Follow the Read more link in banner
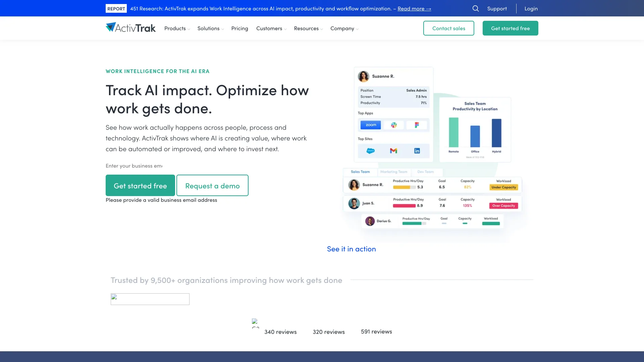The height and width of the screenshot is (362, 644). 414,9
